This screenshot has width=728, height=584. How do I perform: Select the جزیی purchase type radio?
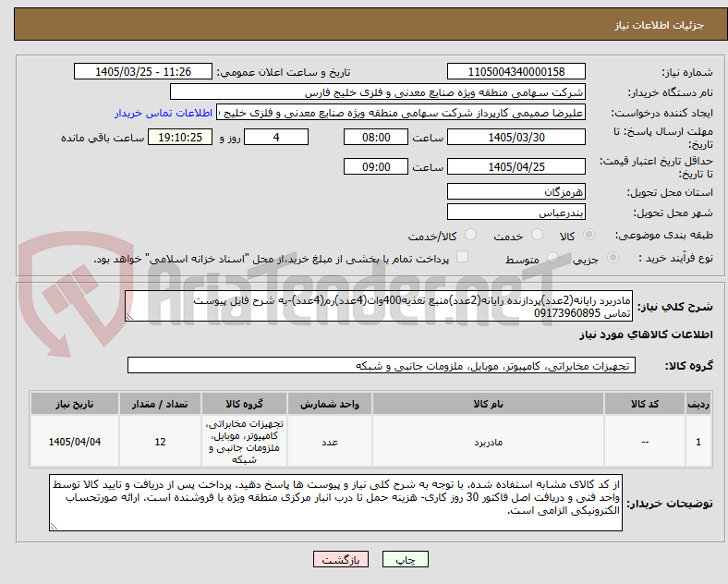[x=613, y=257]
